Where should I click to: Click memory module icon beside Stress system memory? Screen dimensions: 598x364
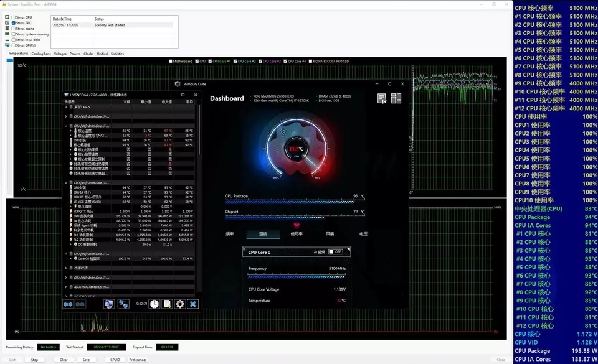[7, 34]
